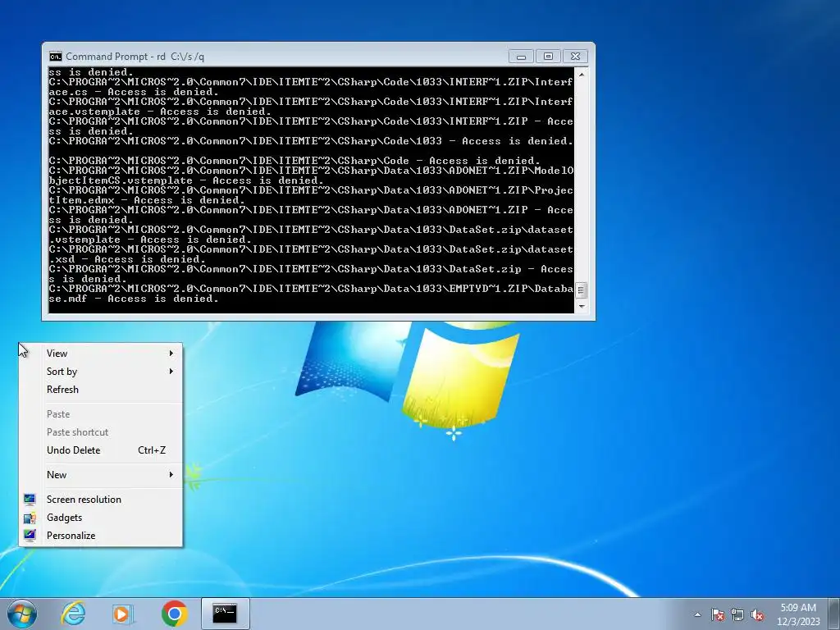Click the Screen resolution monitor icon

click(x=30, y=500)
